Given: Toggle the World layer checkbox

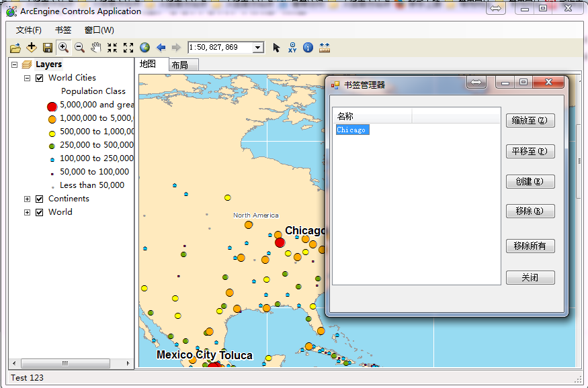Looking at the screenshot, I should point(40,212).
